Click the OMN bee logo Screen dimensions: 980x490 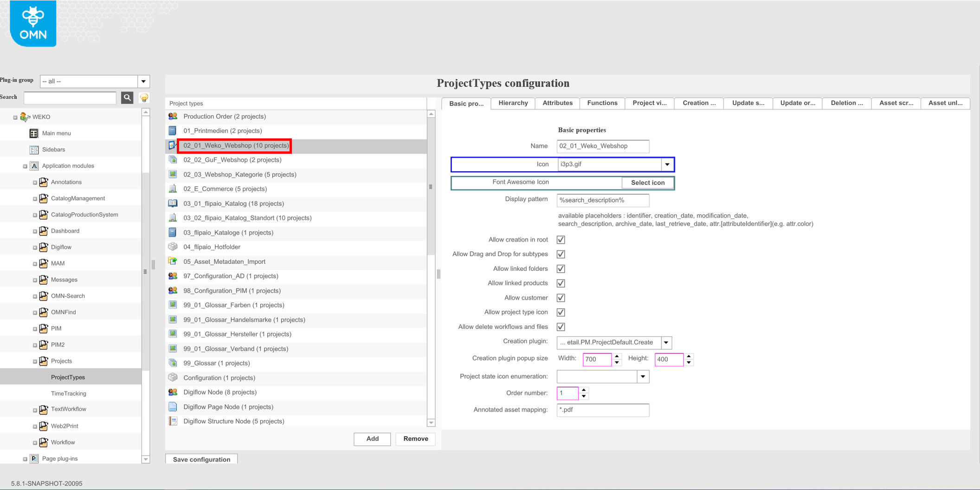click(32, 23)
